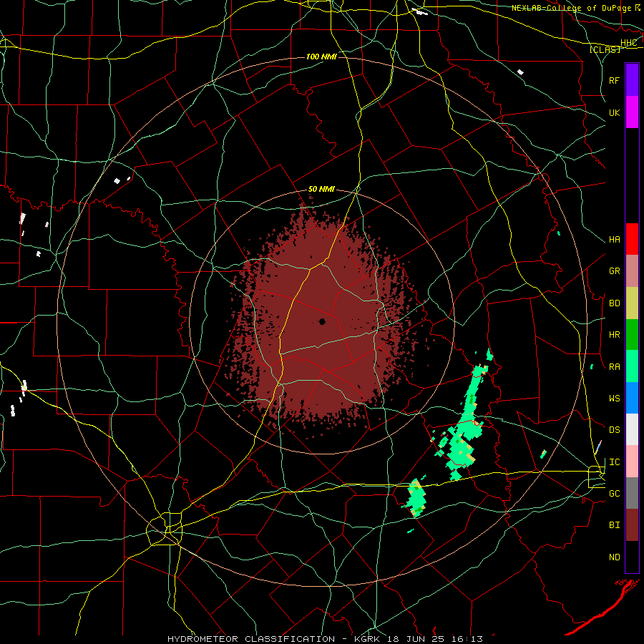The width and height of the screenshot is (644, 644).
Task: Click the RA legend label
Action: 614,367
